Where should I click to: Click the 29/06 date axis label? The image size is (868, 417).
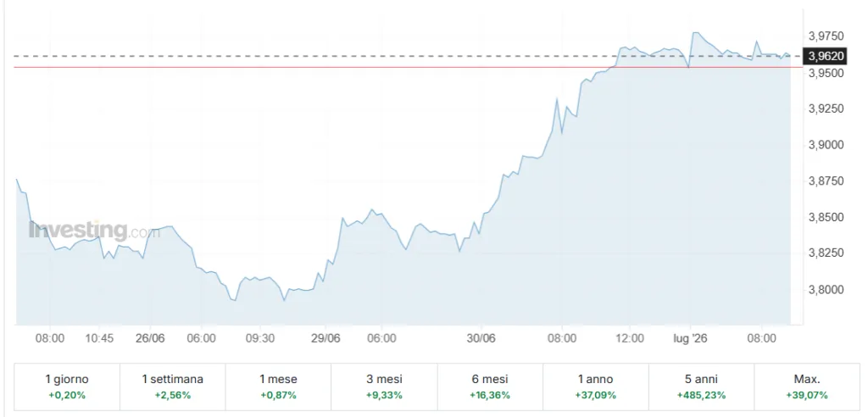[x=325, y=338]
